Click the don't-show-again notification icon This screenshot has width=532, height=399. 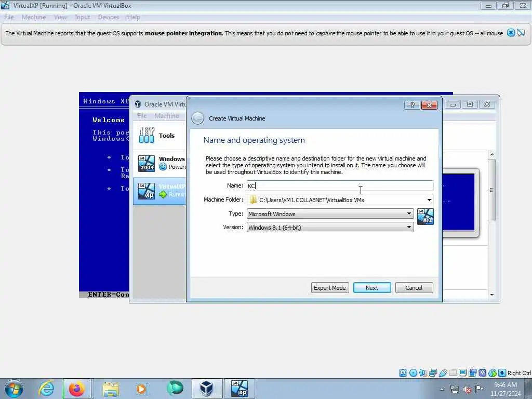521,33
